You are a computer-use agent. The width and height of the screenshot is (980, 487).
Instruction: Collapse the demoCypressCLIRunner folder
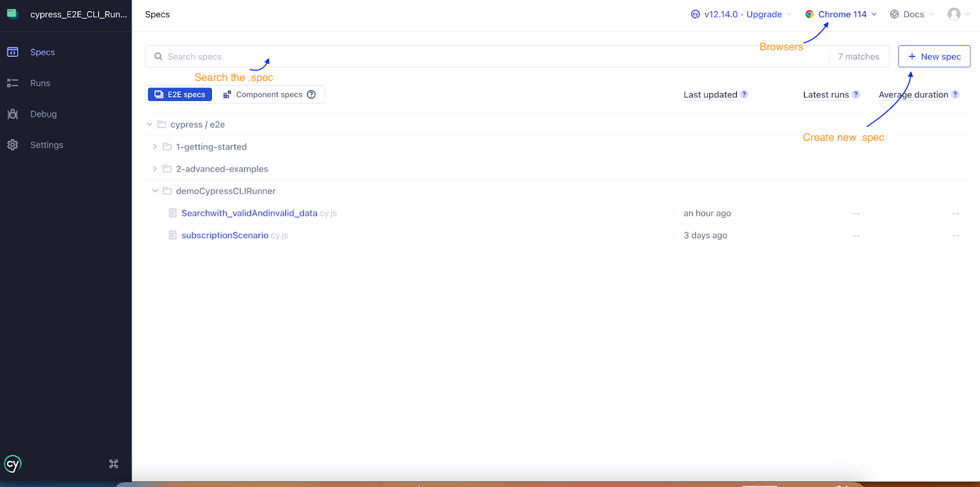pyautogui.click(x=155, y=191)
